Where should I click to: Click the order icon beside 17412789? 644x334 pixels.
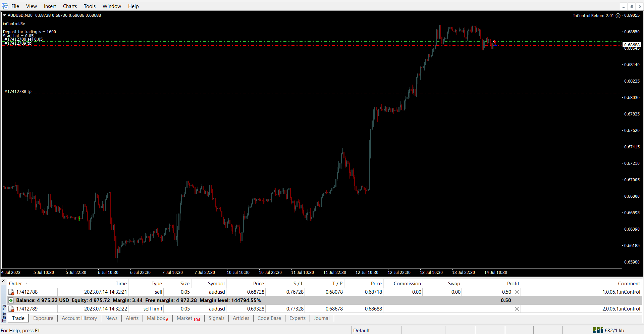point(11,309)
